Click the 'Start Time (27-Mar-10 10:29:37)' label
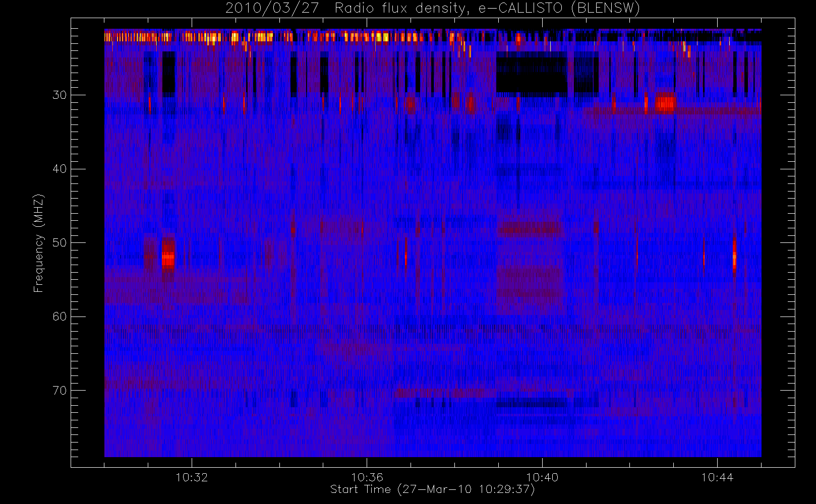The height and width of the screenshot is (504, 816). pos(432,489)
